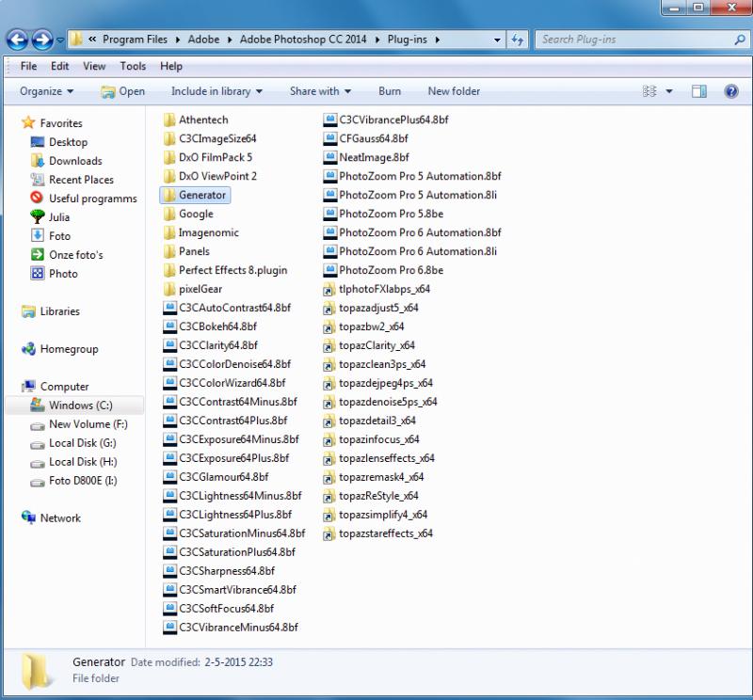753x700 pixels.
Task: Open the Organize dropdown
Action: click(46, 91)
